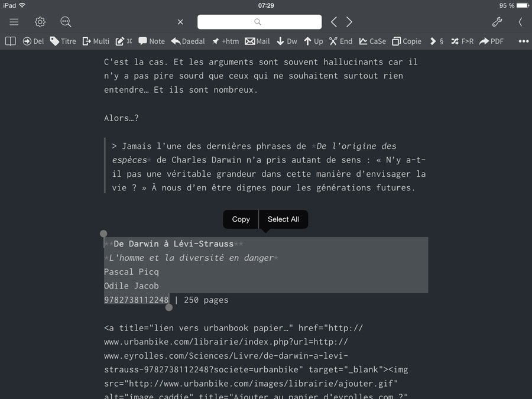Image resolution: width=532 pixels, height=399 pixels.
Task: Run the Del macro
Action: pyautogui.click(x=33, y=41)
